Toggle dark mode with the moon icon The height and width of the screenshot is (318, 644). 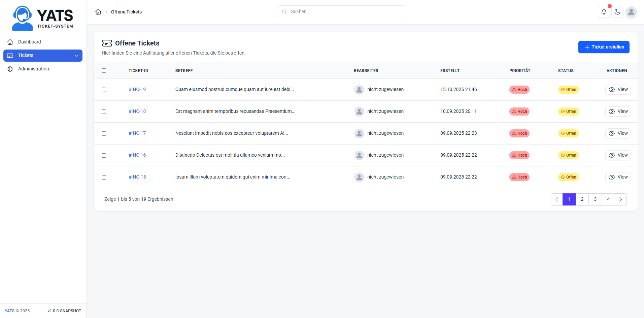click(x=617, y=11)
